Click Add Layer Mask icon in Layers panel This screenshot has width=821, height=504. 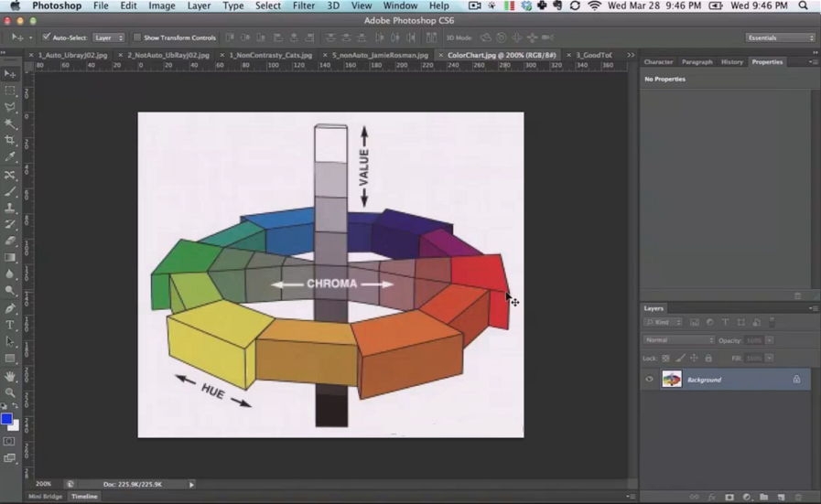pyautogui.click(x=729, y=498)
